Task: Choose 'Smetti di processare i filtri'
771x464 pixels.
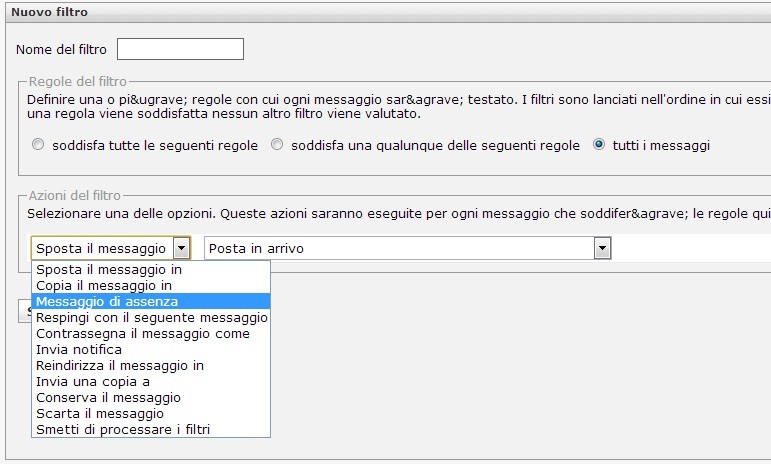Action: point(123,430)
